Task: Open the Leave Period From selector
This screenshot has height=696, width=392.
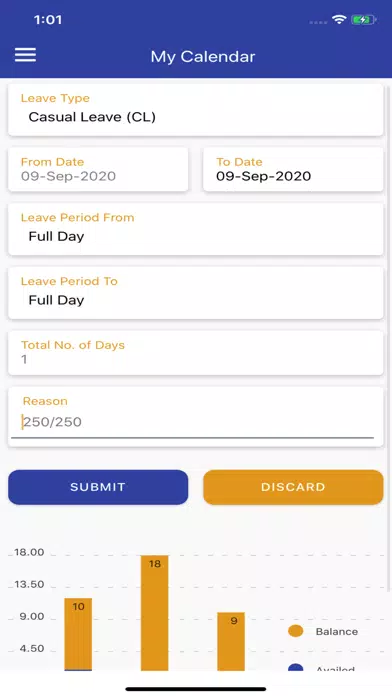Action: point(196,229)
